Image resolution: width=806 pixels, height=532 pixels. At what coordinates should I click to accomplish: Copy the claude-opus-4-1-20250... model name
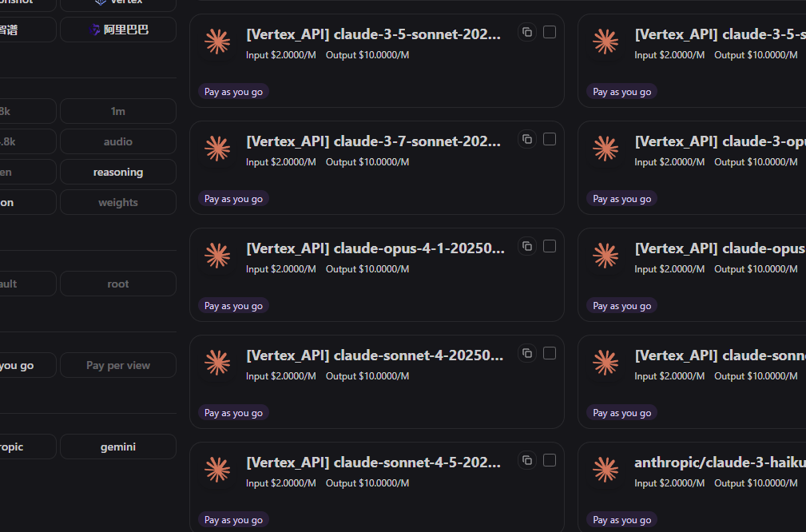click(x=527, y=246)
